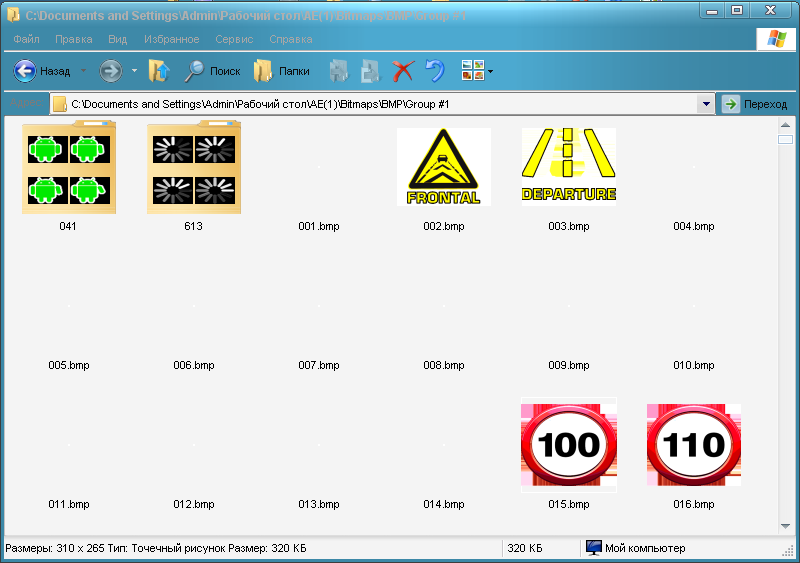The image size is (800, 563).
Task: Expand the Views dropdown arrow
Action: (490, 72)
